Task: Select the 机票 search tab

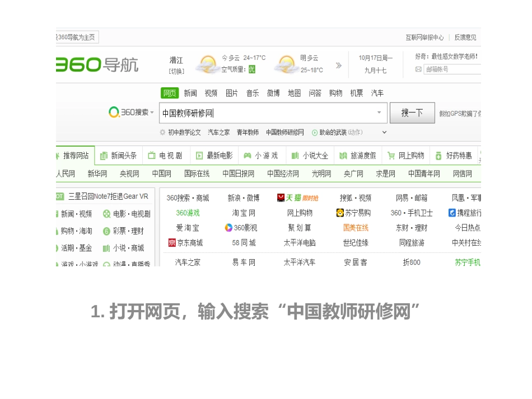Action: [x=357, y=93]
